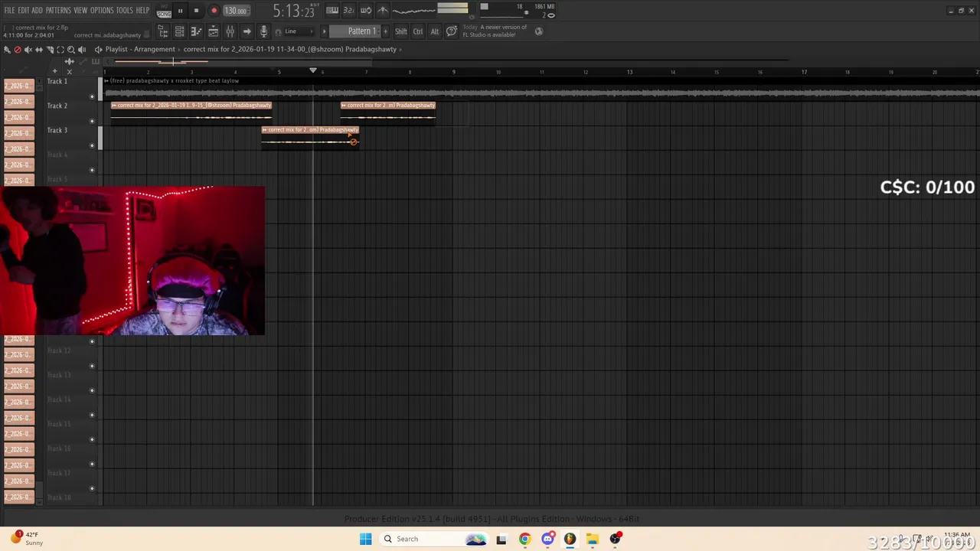Pick the Select tool (dashed square) in playlist
The height and width of the screenshot is (551, 980).
60,49
